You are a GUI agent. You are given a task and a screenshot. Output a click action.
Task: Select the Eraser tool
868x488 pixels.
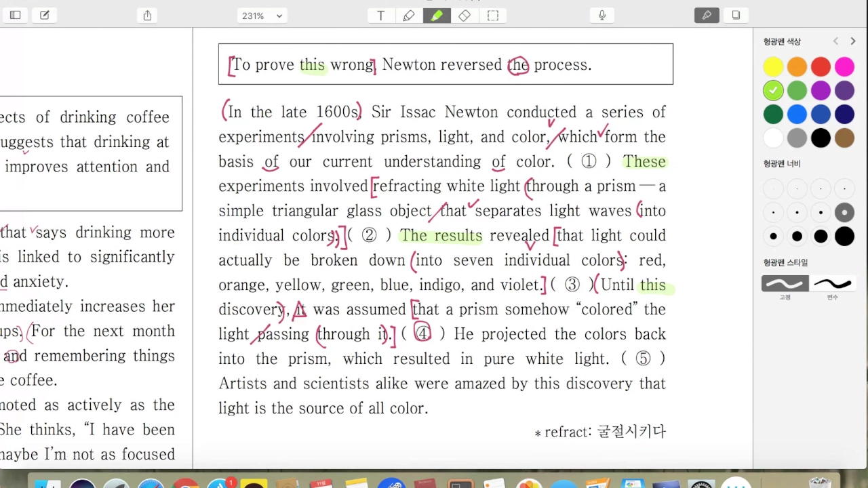click(465, 16)
